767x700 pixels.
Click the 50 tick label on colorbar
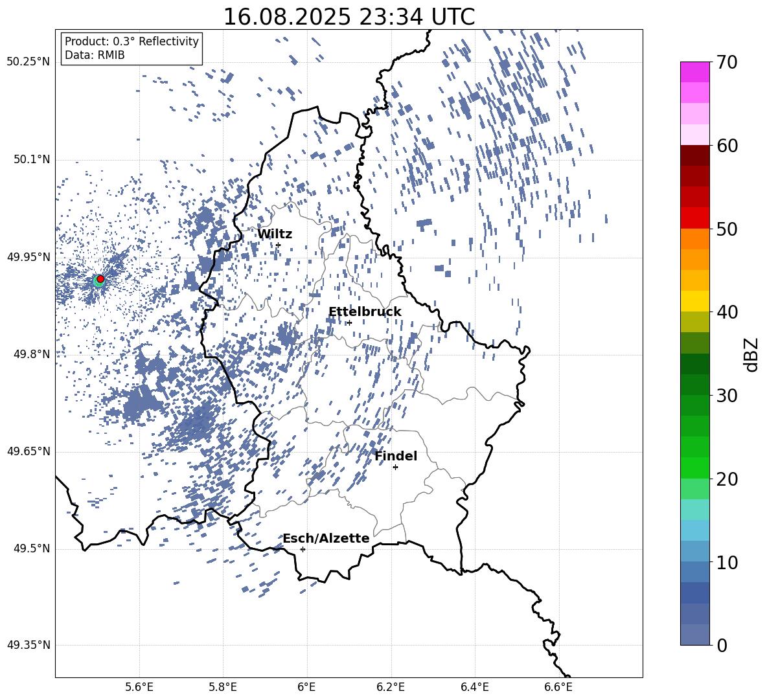727,229
